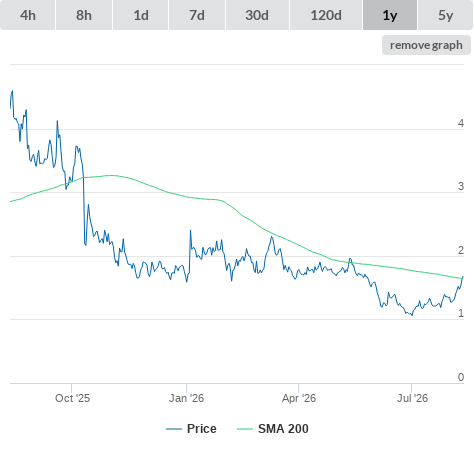Click the latest price point at chart end

(x=463, y=277)
